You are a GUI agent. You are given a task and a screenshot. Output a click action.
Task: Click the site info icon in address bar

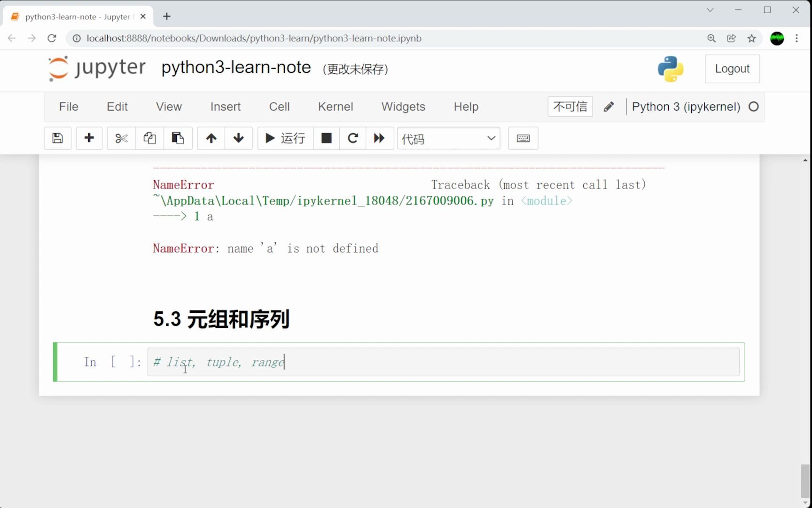[x=76, y=38]
